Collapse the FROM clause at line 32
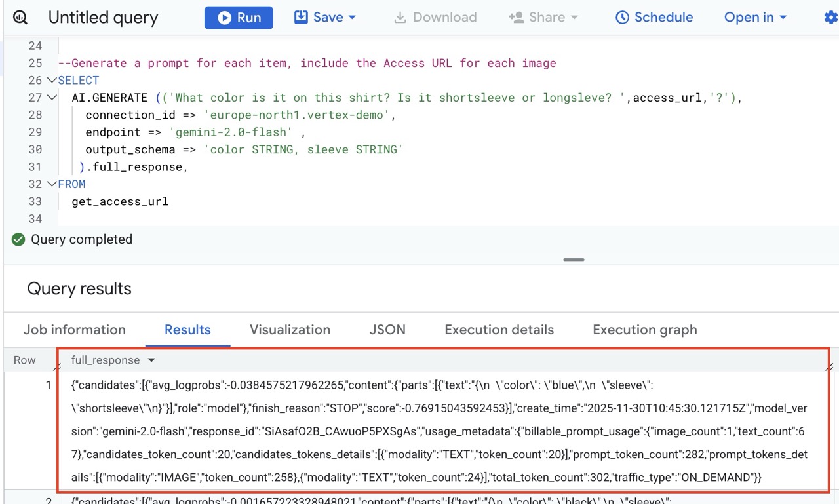This screenshot has height=504, width=839. pos(52,184)
